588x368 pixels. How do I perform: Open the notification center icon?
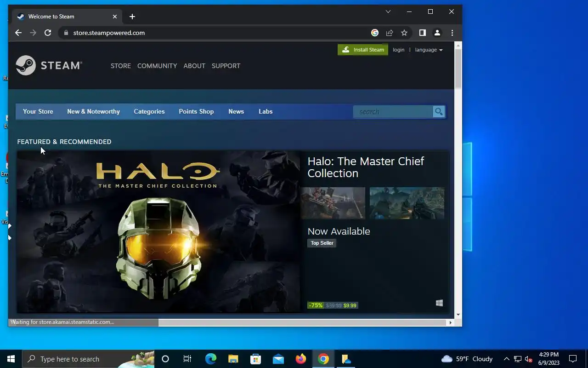573,359
